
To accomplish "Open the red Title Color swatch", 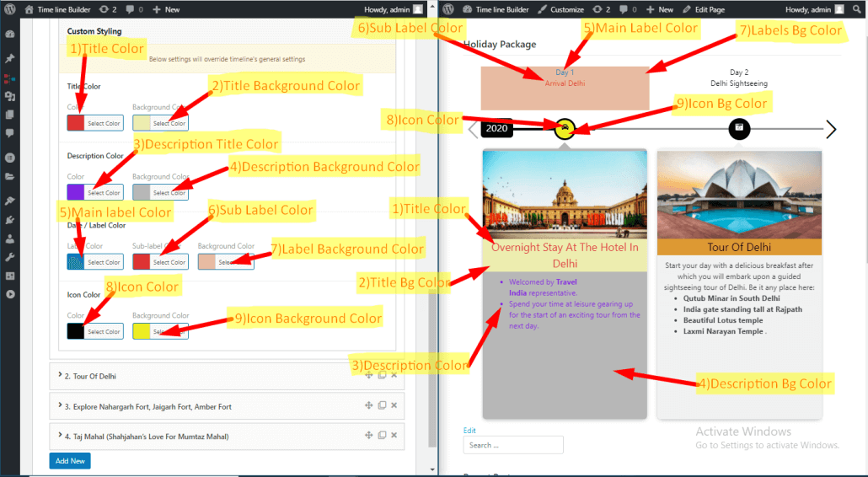I will pos(76,123).
